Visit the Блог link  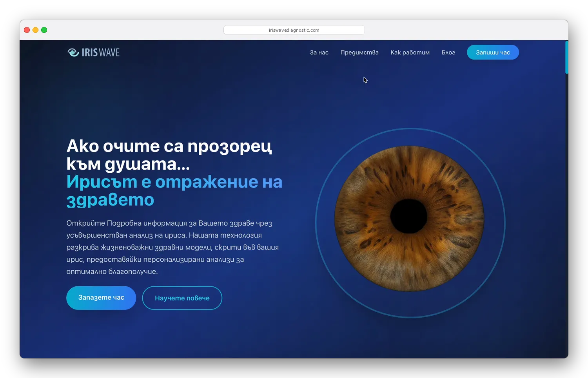pos(448,52)
